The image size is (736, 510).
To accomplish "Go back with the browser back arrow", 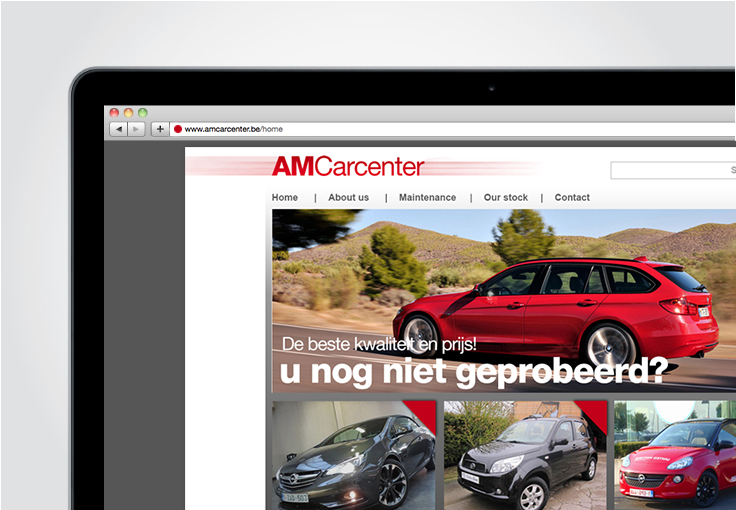I will point(118,129).
